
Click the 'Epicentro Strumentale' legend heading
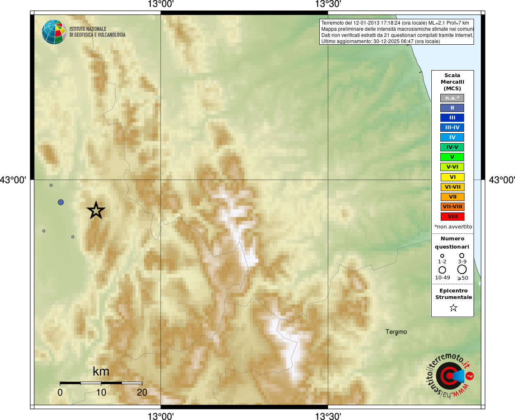click(453, 294)
